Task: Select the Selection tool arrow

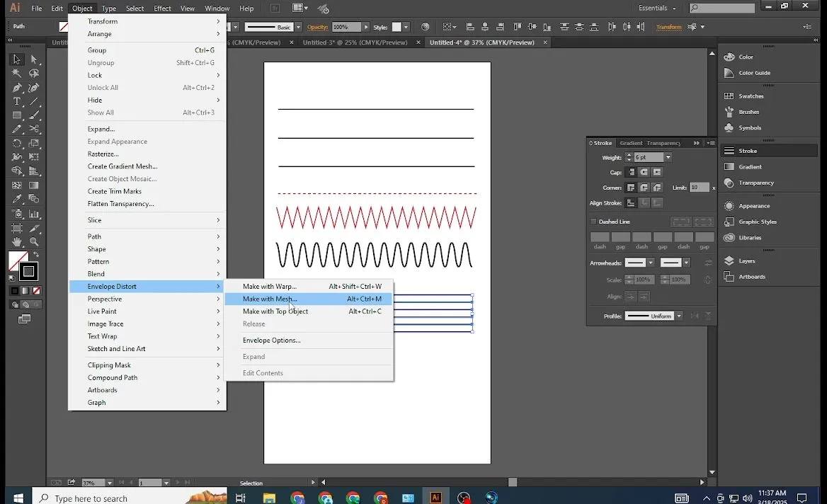Action: (x=16, y=59)
